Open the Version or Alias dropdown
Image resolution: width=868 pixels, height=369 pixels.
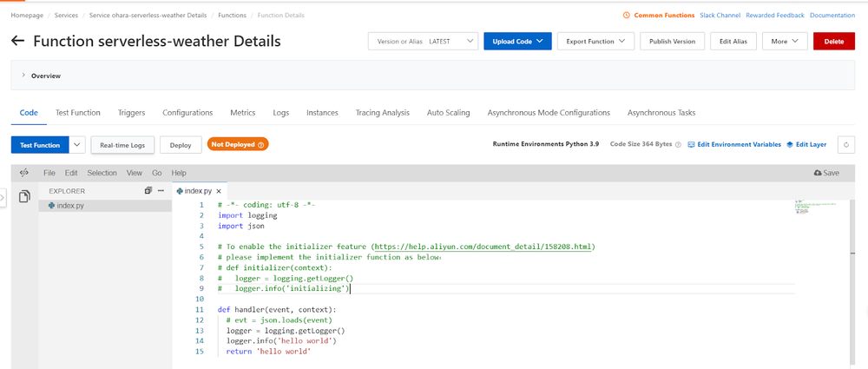tap(423, 41)
